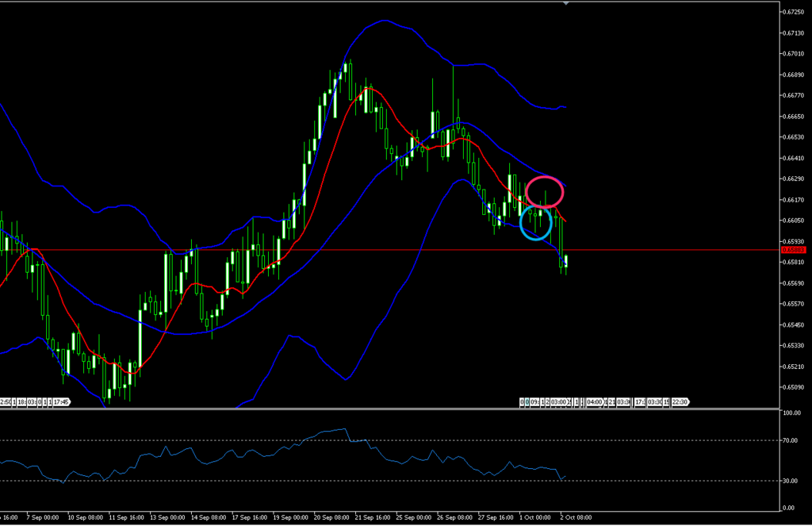Click the 0.00 RSI scale label
The height and width of the screenshot is (526, 812).
[789, 508]
